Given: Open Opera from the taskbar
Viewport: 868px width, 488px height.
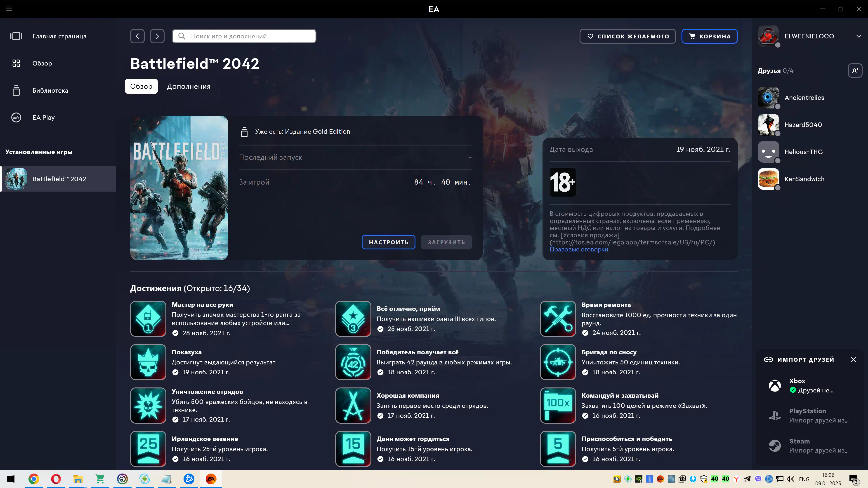Looking at the screenshot, I should pyautogui.click(x=56, y=479).
